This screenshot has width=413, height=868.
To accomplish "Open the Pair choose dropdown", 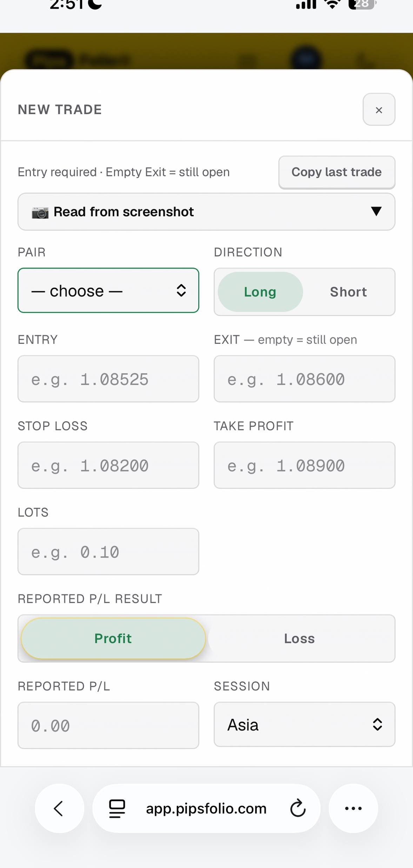I will coord(108,290).
